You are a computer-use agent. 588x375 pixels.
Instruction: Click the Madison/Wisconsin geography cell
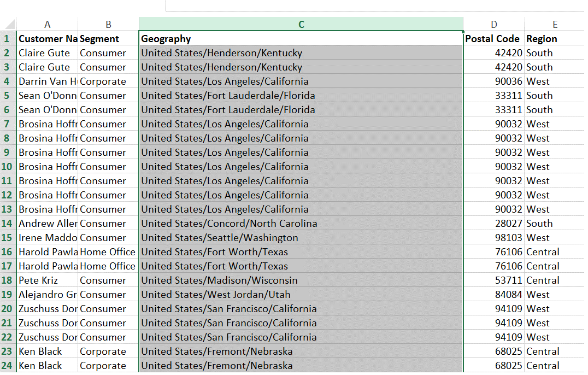pyautogui.click(x=301, y=280)
